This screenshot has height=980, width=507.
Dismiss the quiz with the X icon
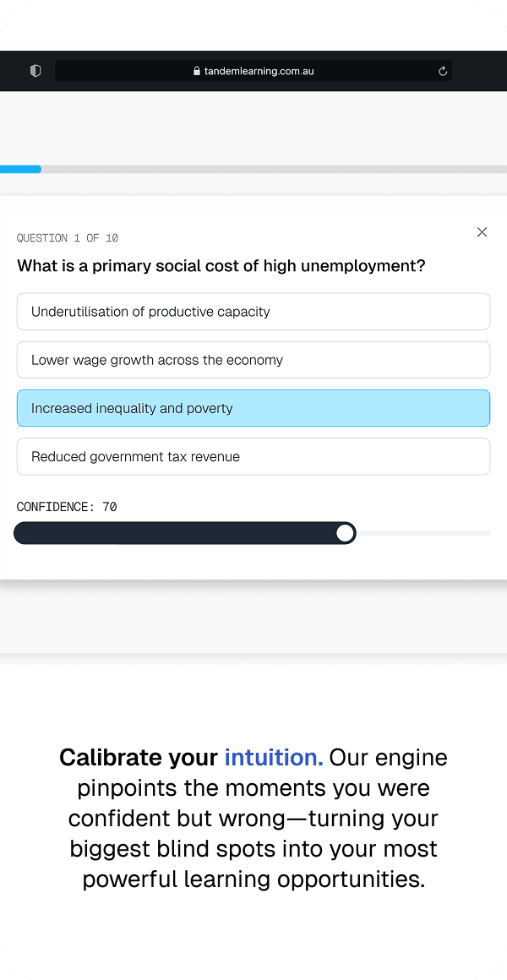pos(482,231)
